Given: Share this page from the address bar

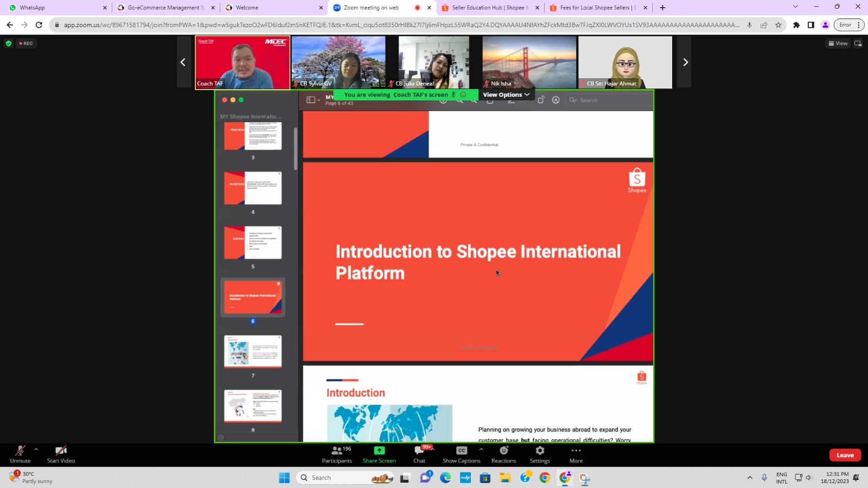Looking at the screenshot, I should click(764, 24).
